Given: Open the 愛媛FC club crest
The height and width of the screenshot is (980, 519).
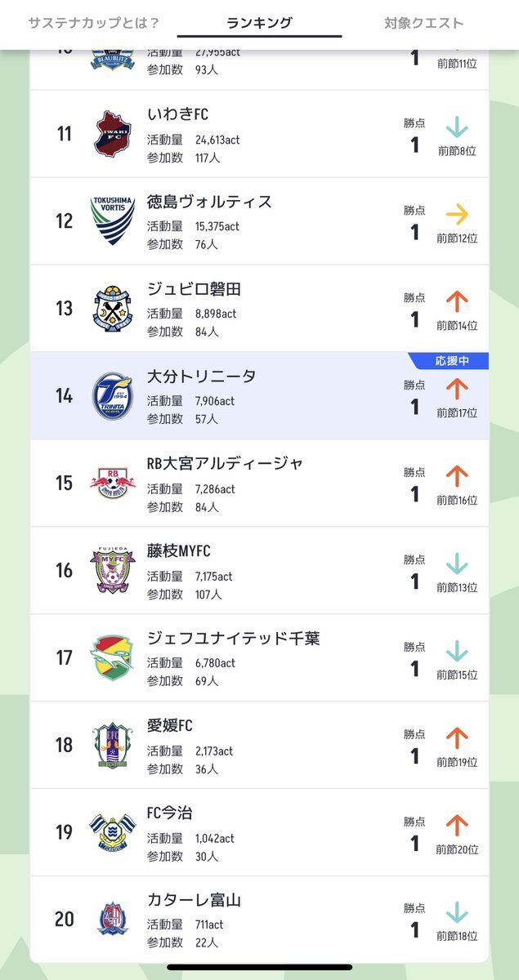Looking at the screenshot, I should (113, 745).
